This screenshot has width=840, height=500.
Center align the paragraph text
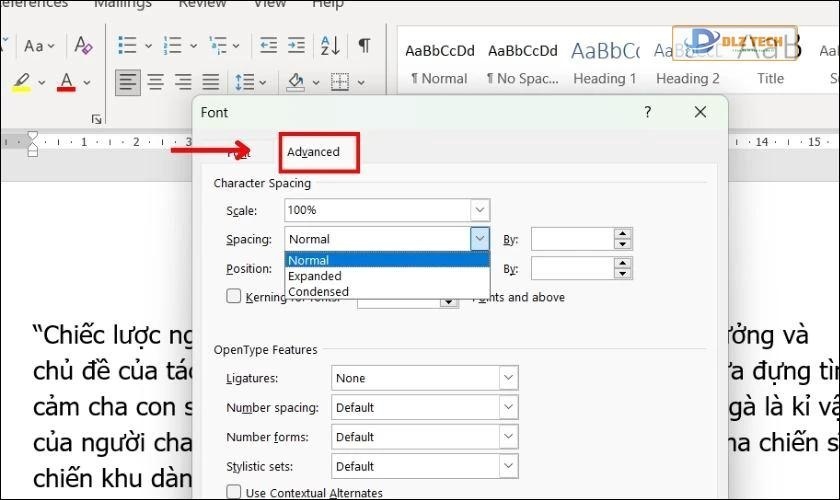[155, 82]
